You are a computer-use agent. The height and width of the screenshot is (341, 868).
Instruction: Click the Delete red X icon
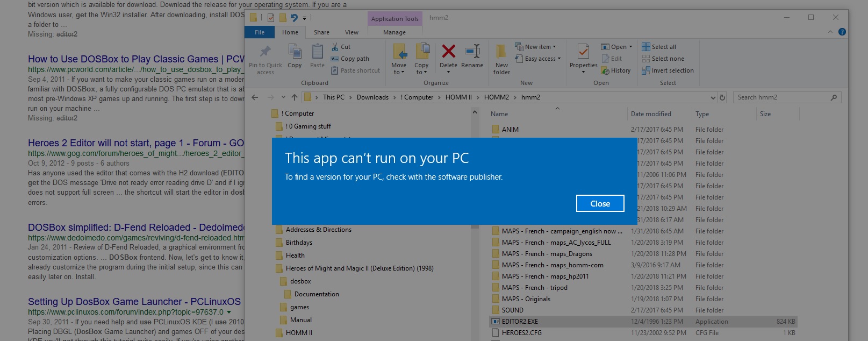click(x=448, y=51)
